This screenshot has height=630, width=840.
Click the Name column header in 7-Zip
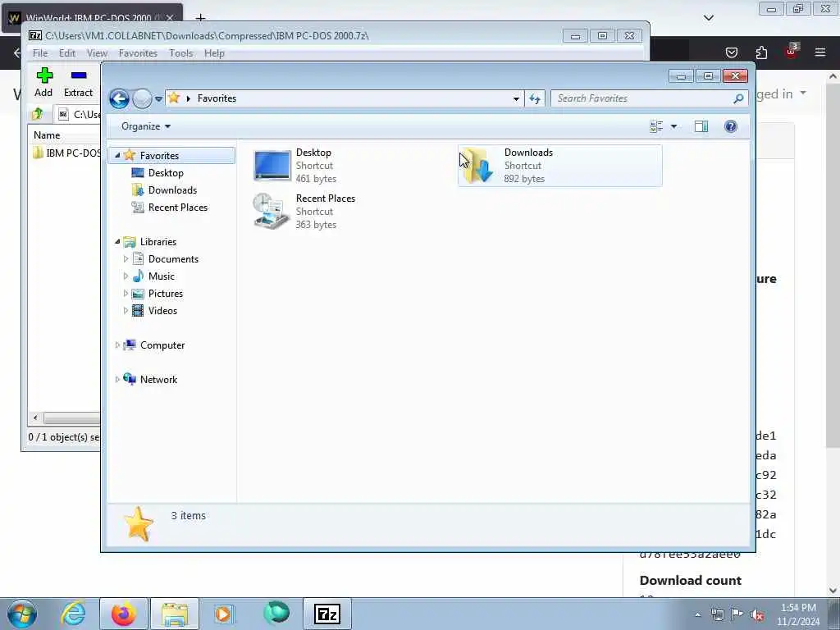coord(47,135)
